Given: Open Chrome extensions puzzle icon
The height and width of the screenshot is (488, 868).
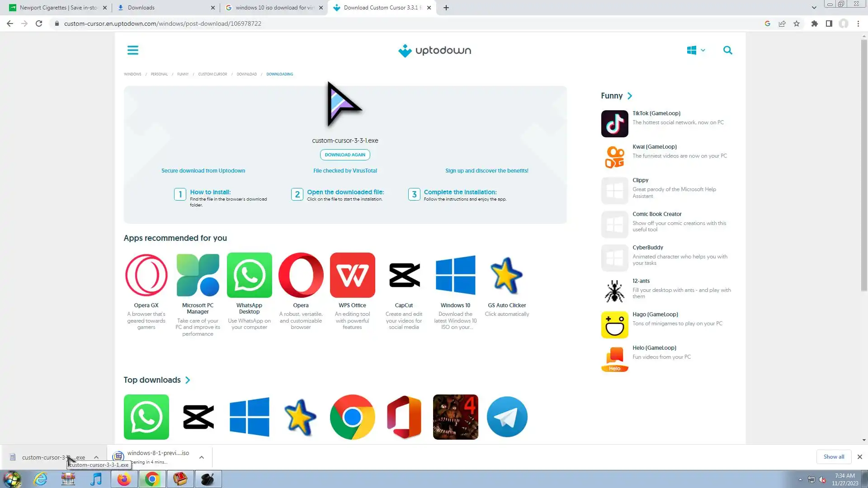Looking at the screenshot, I should point(814,23).
